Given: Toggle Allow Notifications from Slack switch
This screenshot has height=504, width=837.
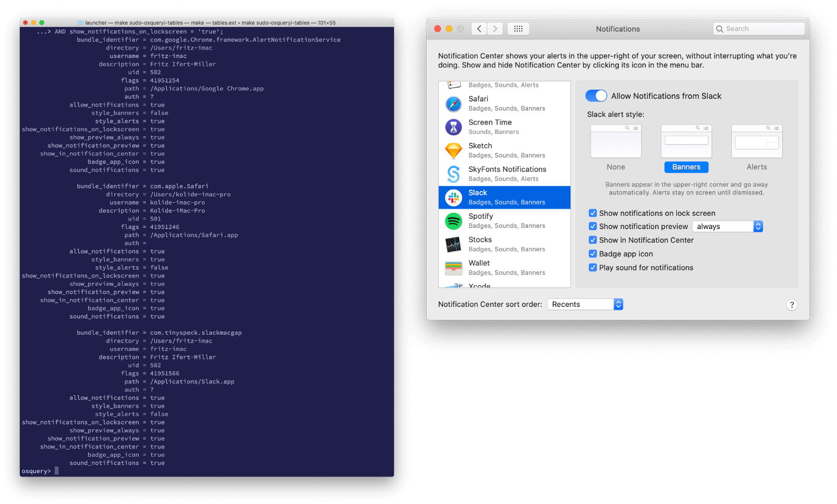Looking at the screenshot, I should pyautogui.click(x=596, y=96).
